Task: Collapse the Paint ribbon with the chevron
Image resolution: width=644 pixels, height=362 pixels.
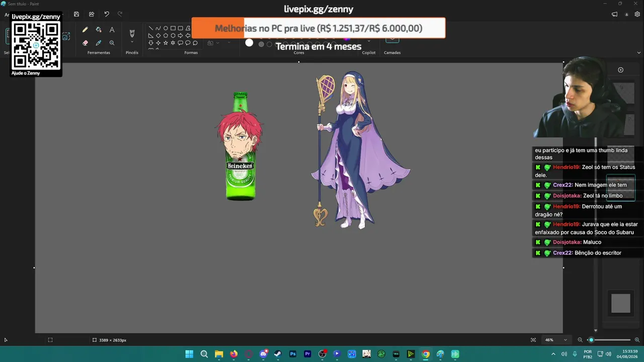Action: click(639, 53)
